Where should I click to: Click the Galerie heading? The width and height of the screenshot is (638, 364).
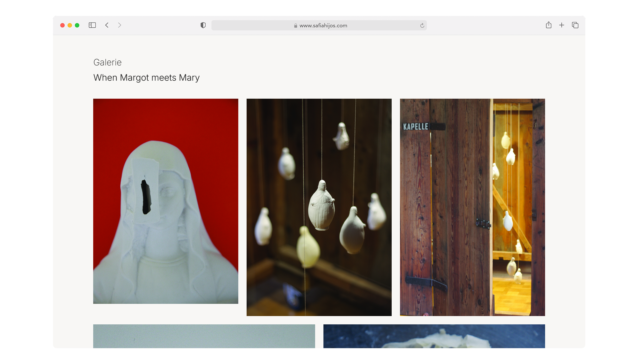click(x=107, y=62)
